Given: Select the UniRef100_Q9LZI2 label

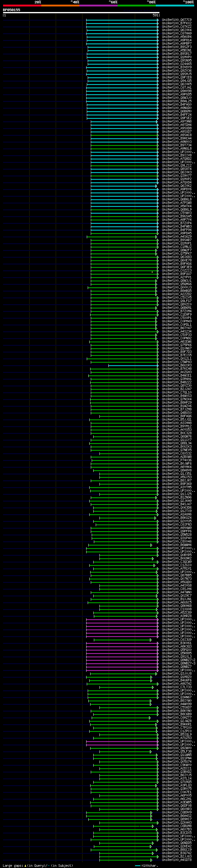Looking at the screenshot, I should click(177, 165).
